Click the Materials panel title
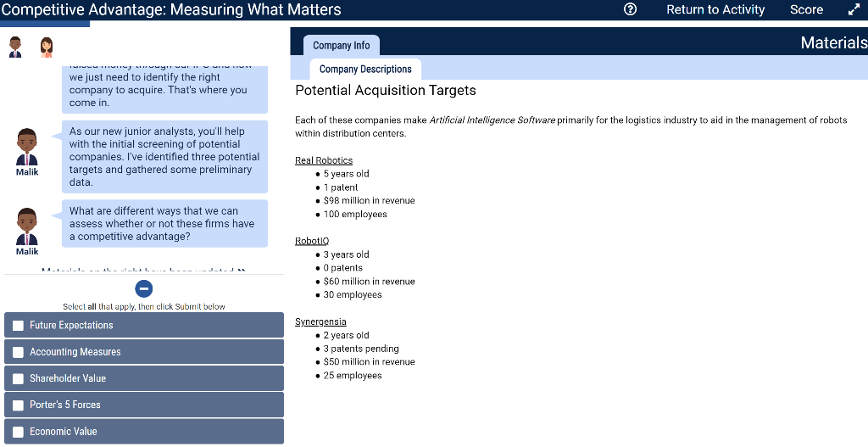The height and width of the screenshot is (447, 868). click(x=834, y=42)
